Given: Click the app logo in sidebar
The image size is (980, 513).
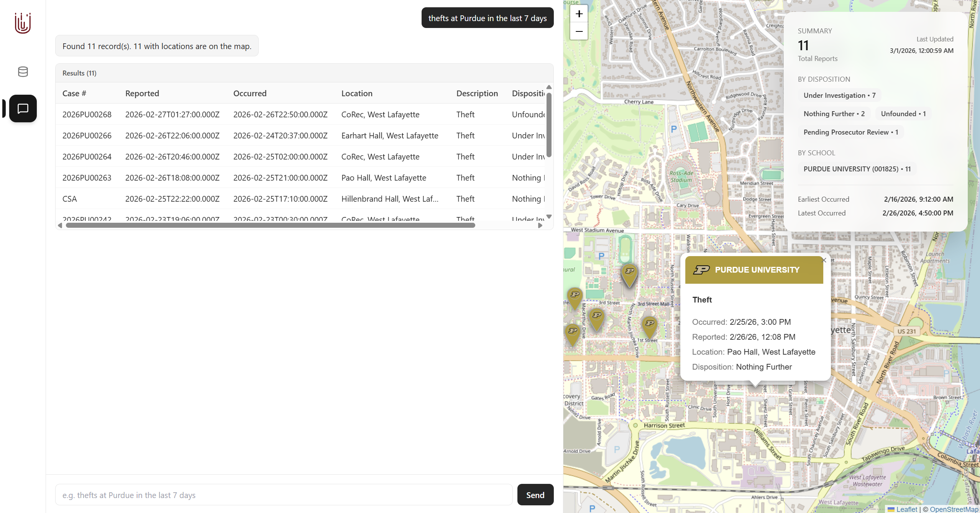Looking at the screenshot, I should pos(23,23).
